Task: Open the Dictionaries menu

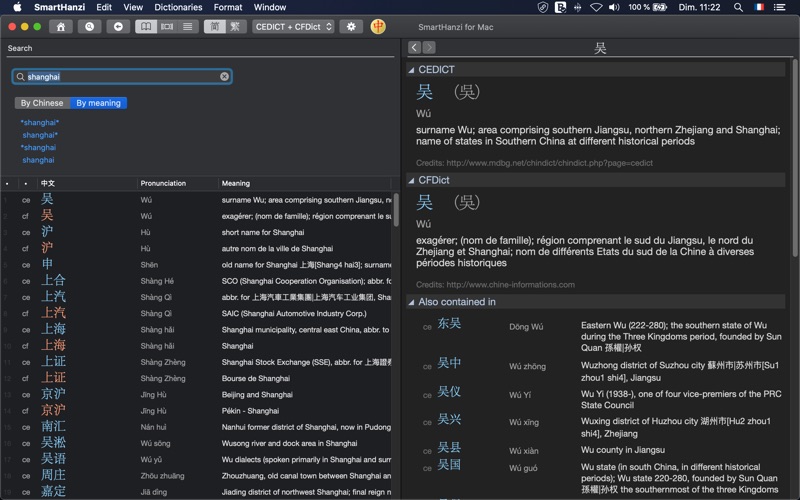Action: (178, 7)
